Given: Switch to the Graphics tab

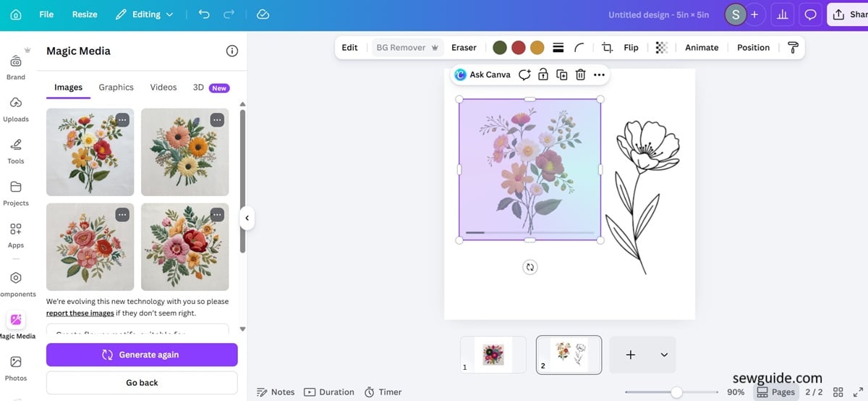Looking at the screenshot, I should pos(116,88).
